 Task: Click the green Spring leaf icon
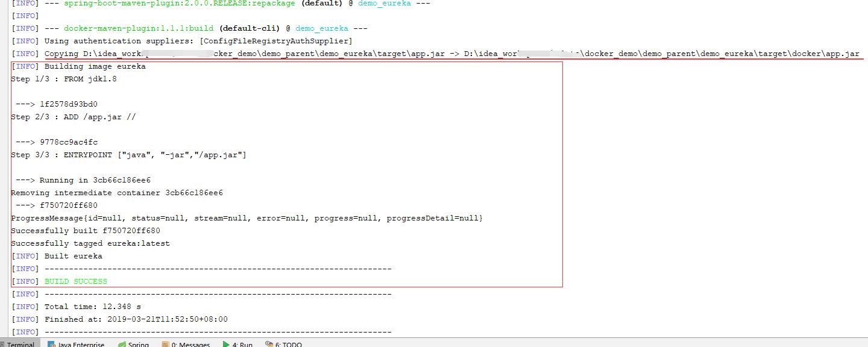122,345
